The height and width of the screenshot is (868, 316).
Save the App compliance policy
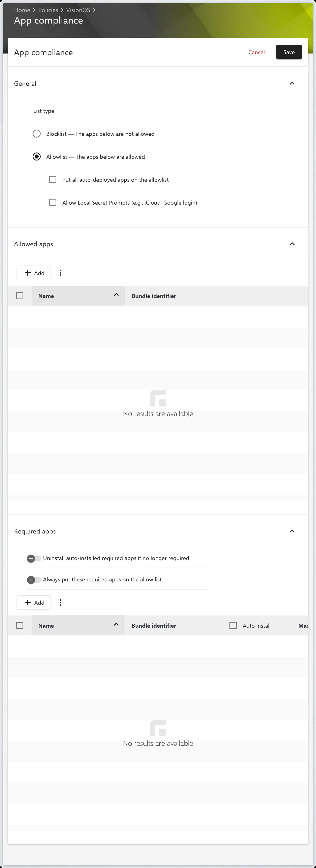[x=289, y=52]
